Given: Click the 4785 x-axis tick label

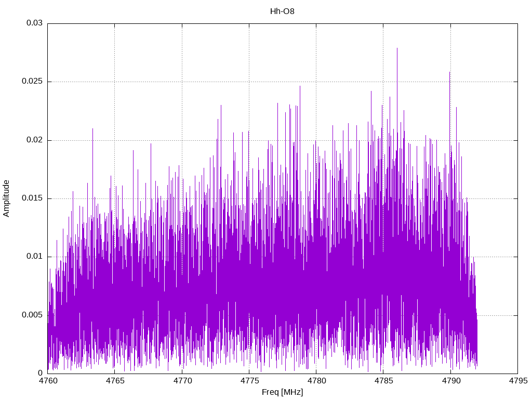Looking at the screenshot, I should pos(384,381).
